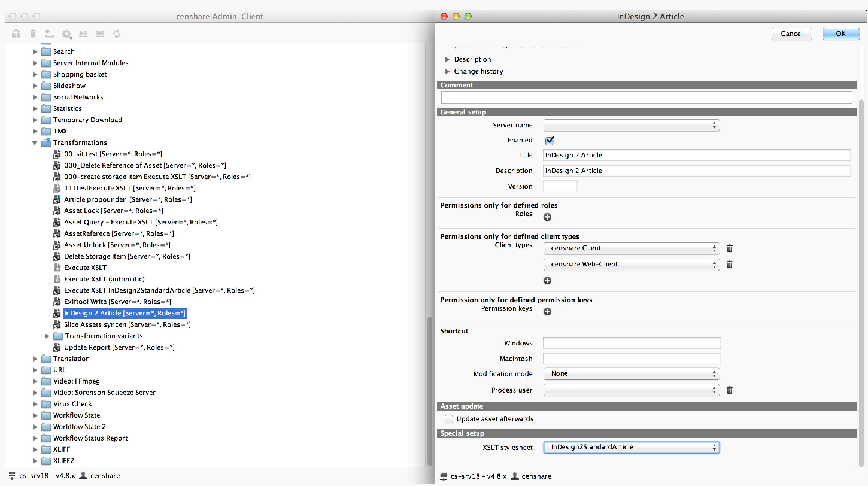Image resolution: width=868 pixels, height=486 pixels.
Task: Add a permission key with plus icon
Action: point(547,312)
